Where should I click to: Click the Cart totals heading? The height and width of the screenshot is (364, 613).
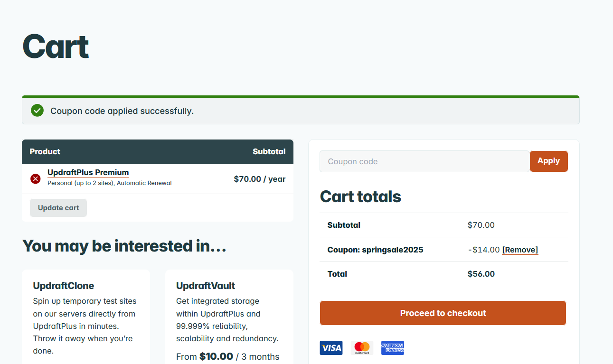360,196
